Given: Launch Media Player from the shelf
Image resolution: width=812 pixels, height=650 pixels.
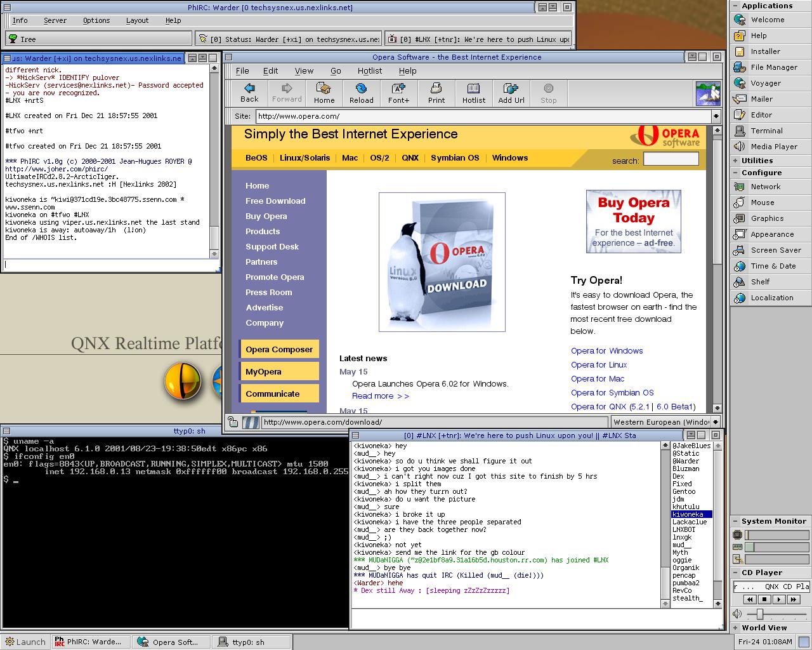Looking at the screenshot, I should point(773,147).
